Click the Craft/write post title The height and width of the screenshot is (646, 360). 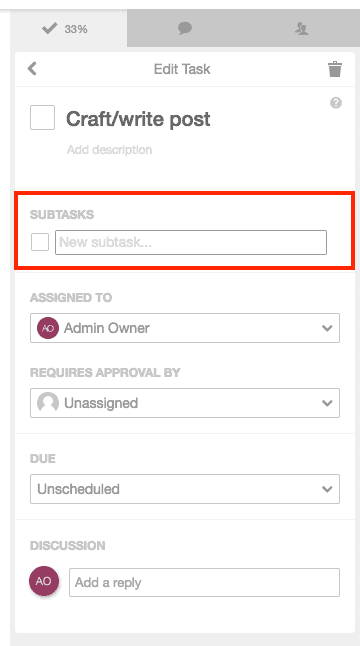point(138,119)
